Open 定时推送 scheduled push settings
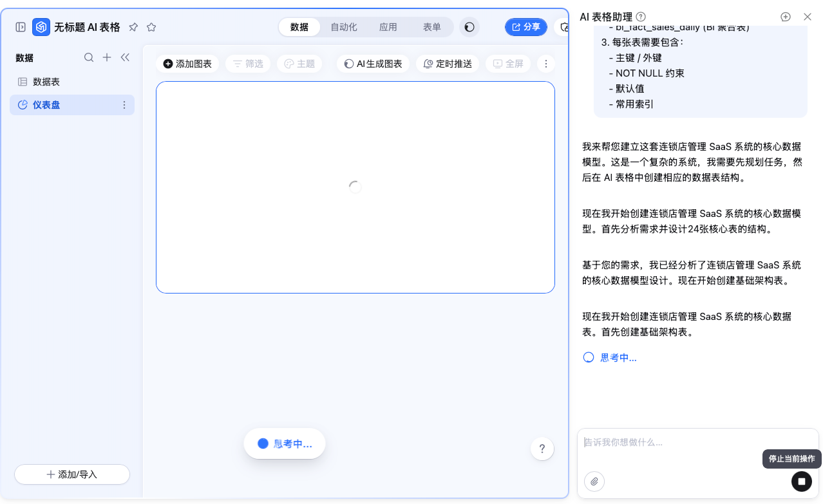Image resolution: width=823 pixels, height=504 pixels. pos(448,64)
